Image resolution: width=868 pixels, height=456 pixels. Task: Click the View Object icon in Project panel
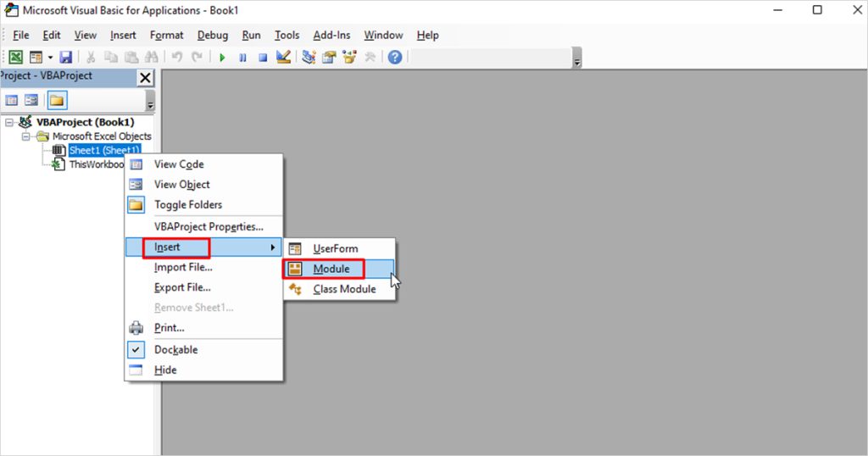pos(31,100)
